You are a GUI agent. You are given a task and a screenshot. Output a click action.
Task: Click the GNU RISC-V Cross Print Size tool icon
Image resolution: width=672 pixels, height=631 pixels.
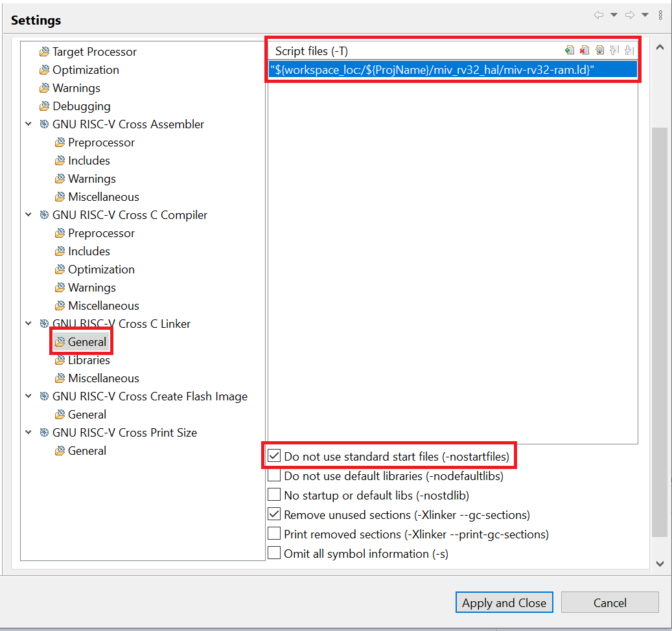(44, 433)
